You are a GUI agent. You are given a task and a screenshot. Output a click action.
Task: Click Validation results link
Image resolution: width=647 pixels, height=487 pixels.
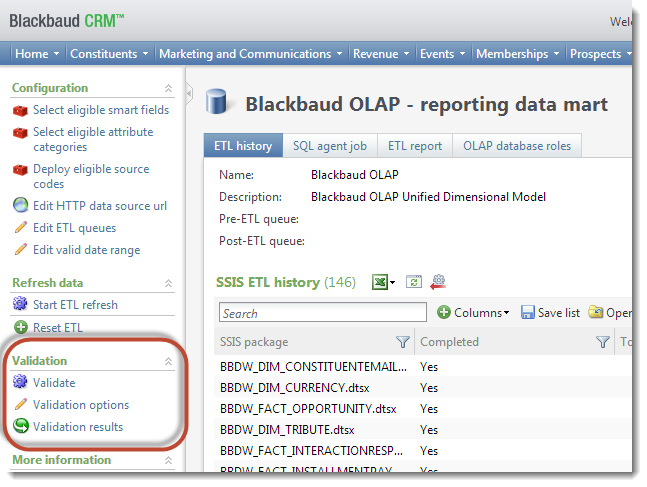point(78,427)
